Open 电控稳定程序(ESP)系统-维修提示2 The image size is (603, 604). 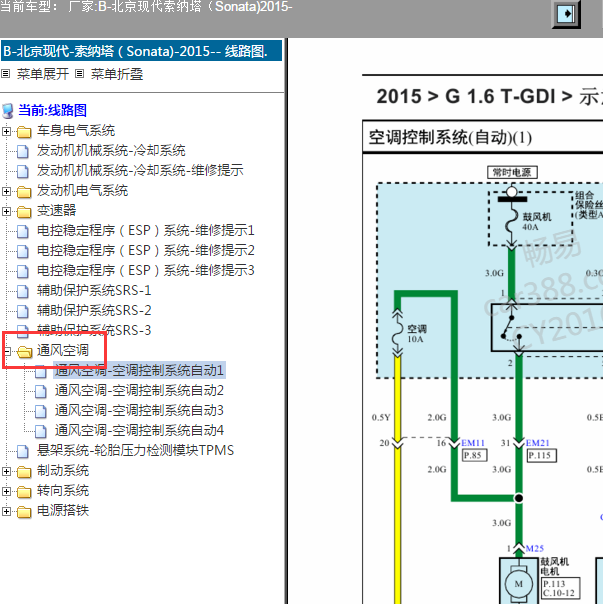[x=146, y=251]
